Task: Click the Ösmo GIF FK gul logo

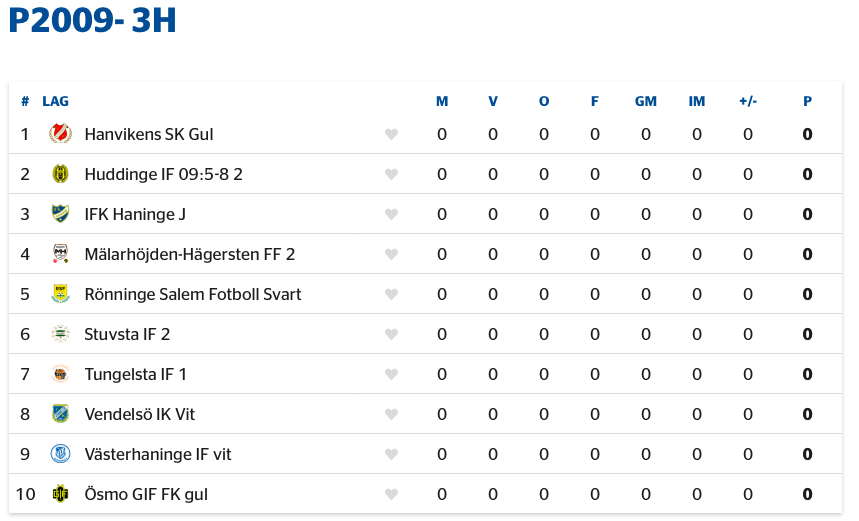Action: point(60,494)
